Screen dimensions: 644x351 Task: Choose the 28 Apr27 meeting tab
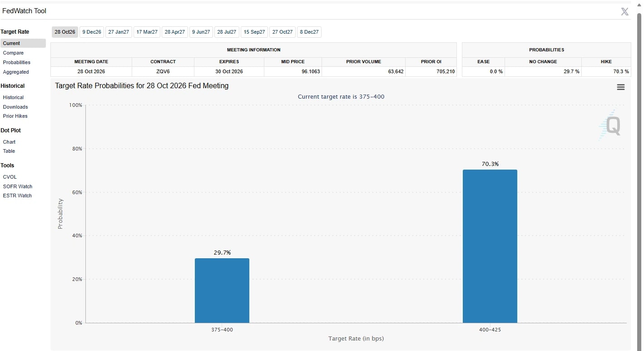[x=175, y=32]
